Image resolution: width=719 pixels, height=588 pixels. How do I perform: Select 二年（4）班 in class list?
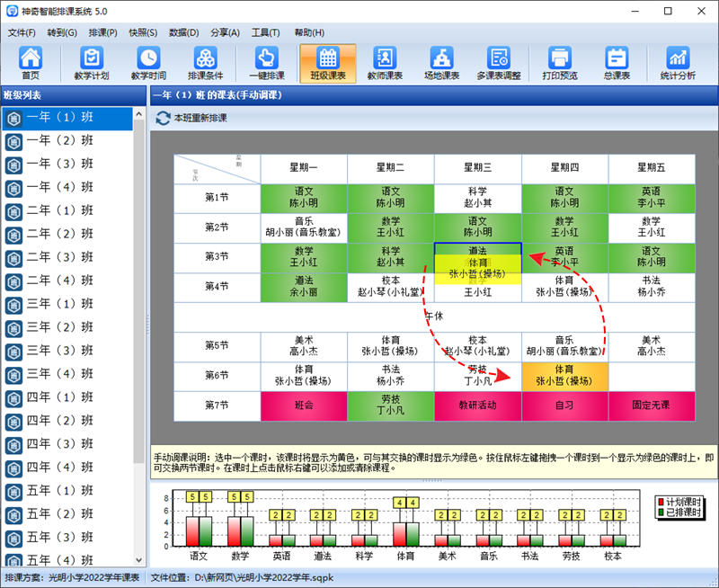67,281
